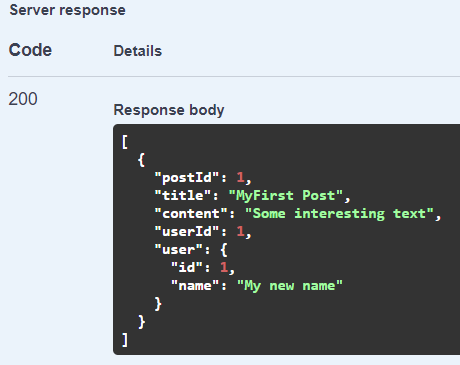Image resolution: width=460 pixels, height=365 pixels.
Task: Click the Server response heading
Action: click(x=68, y=10)
